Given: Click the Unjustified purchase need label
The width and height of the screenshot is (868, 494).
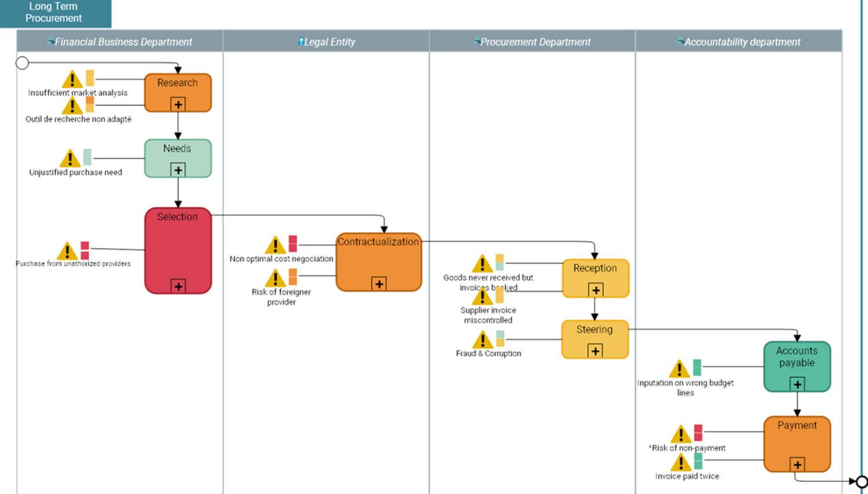Looking at the screenshot, I should [x=76, y=172].
